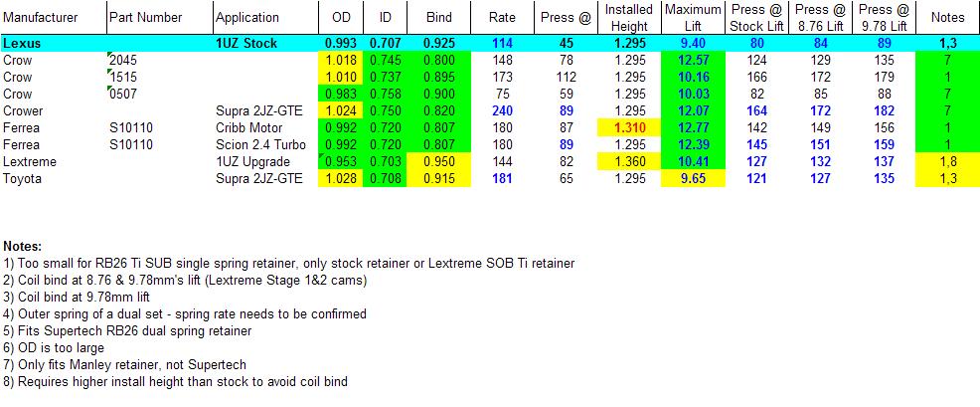Click the 1.024 OD cell for Crower
The image size is (980, 407).
point(340,111)
